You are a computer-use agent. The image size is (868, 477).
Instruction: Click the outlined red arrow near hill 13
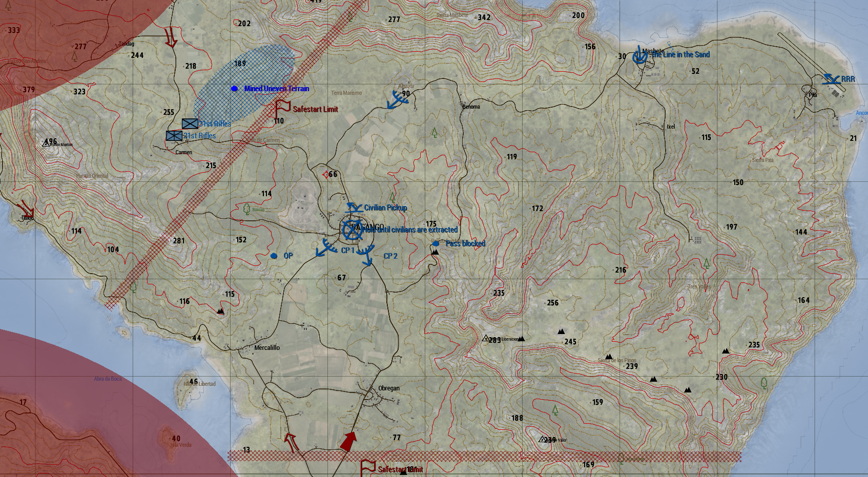(292, 442)
